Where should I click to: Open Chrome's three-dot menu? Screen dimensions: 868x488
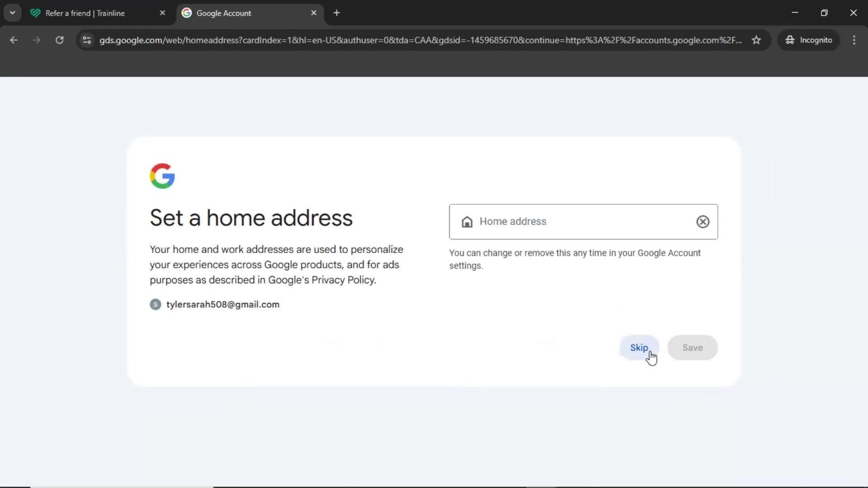pos(854,40)
